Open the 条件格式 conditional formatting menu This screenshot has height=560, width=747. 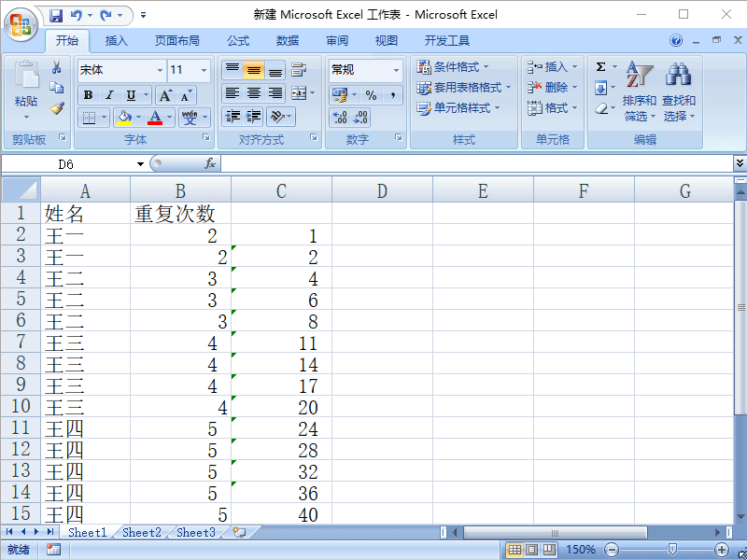point(457,66)
